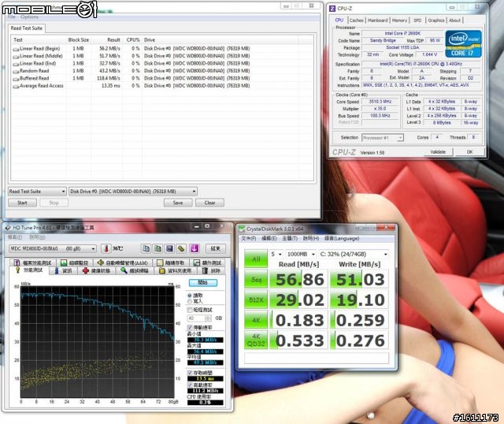Open Read Test Suite dropdown in benchmark window
504x424 pixels.
pyautogui.click(x=37, y=192)
